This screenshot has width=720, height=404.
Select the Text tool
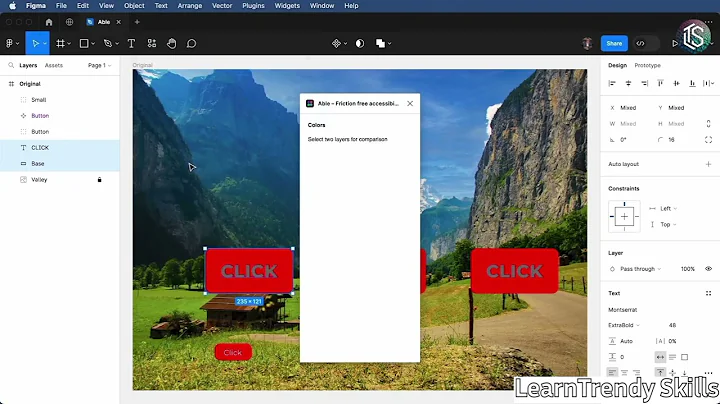(x=131, y=43)
